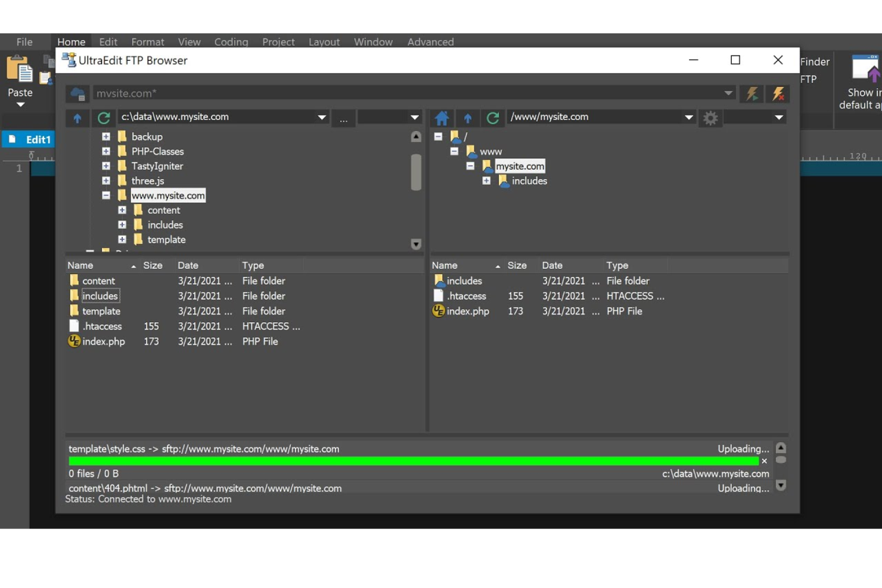Click the UltraEdit FTP Browser title icon

pos(69,60)
